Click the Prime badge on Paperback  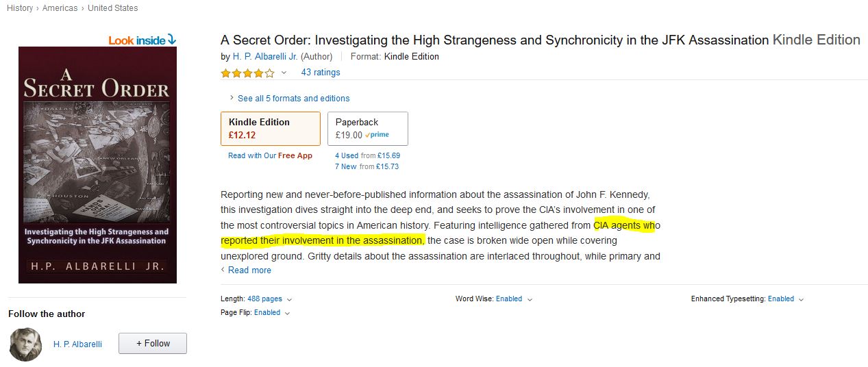[x=377, y=135]
